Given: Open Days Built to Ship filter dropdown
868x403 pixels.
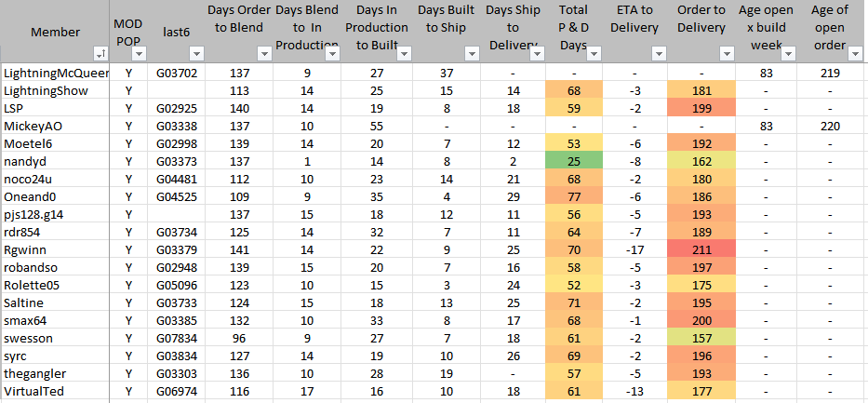Looking at the screenshot, I should click(474, 54).
